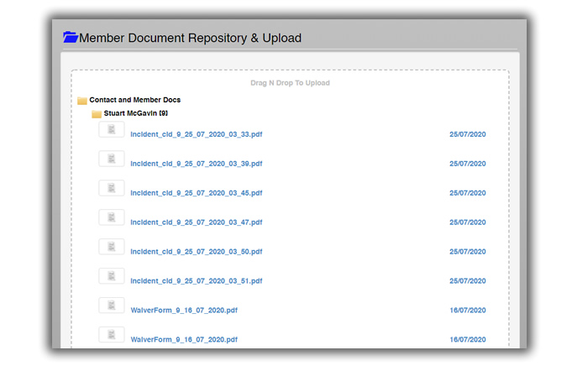
Task: Click file icon for Incident_cid_9_25_07_2020_03_39.pdf
Action: coord(112,159)
